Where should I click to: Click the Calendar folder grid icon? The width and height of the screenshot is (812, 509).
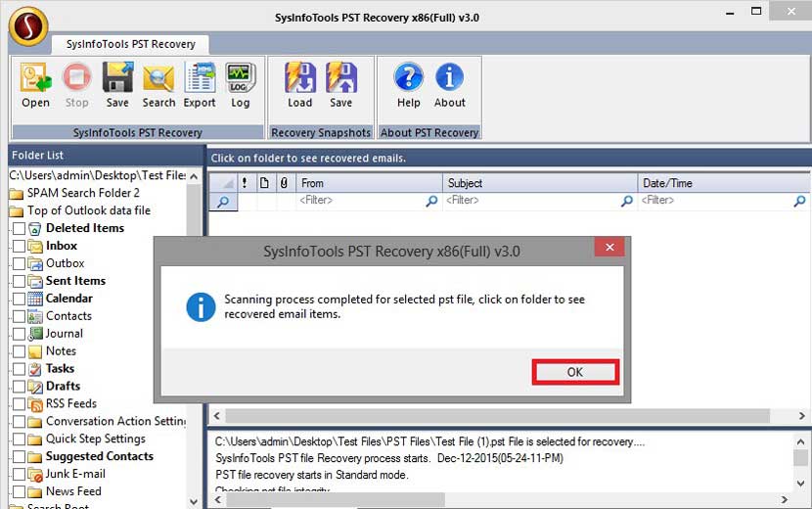pyautogui.click(x=35, y=300)
